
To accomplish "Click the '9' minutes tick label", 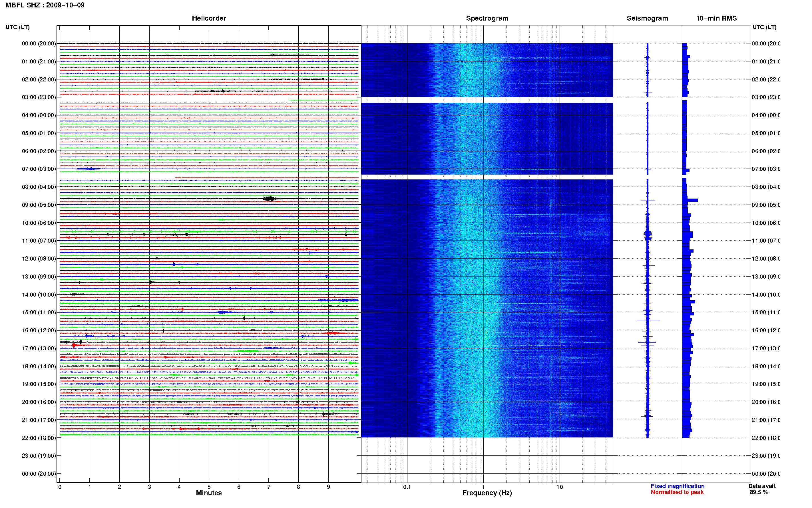I will coord(328,487).
